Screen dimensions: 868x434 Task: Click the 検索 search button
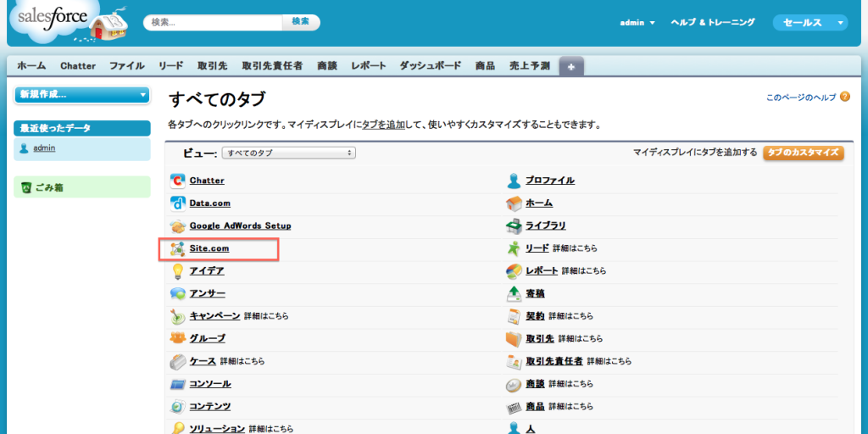[301, 21]
